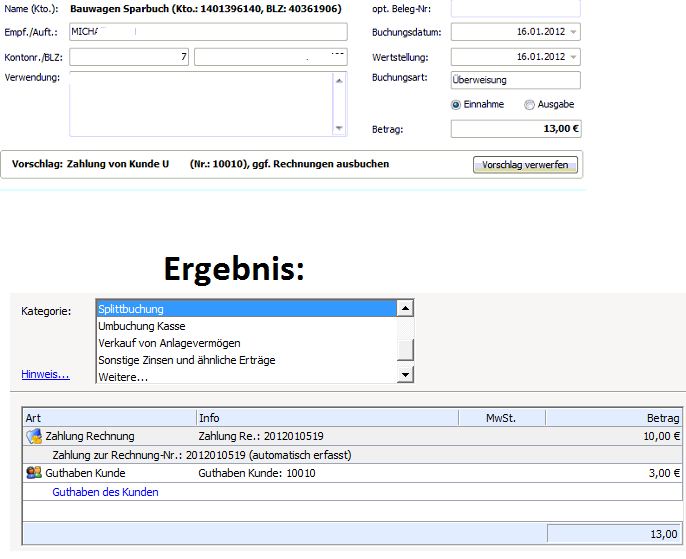Select the Zahlung Rechnung row

coord(352,436)
